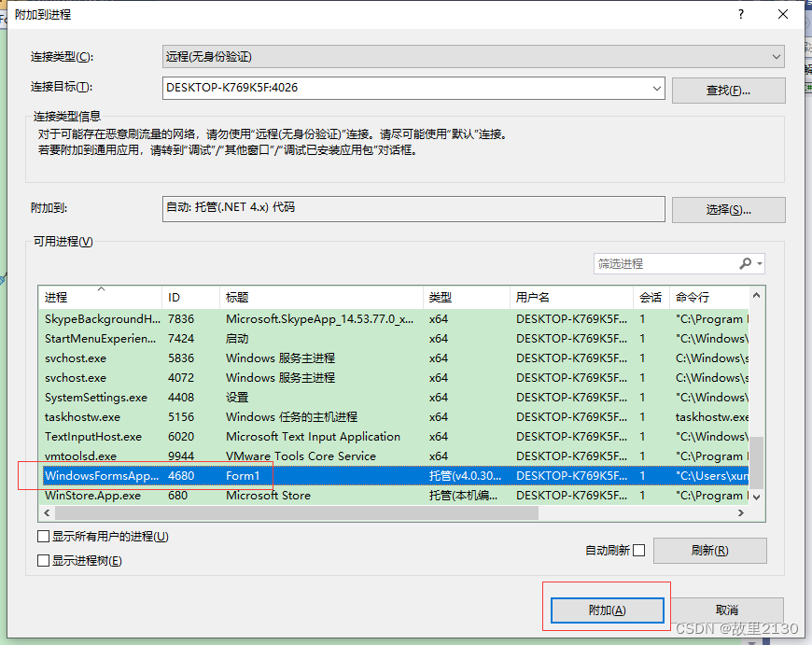Viewport: 812px width, 645px height.
Task: Click the 取消 button
Action: 726,610
